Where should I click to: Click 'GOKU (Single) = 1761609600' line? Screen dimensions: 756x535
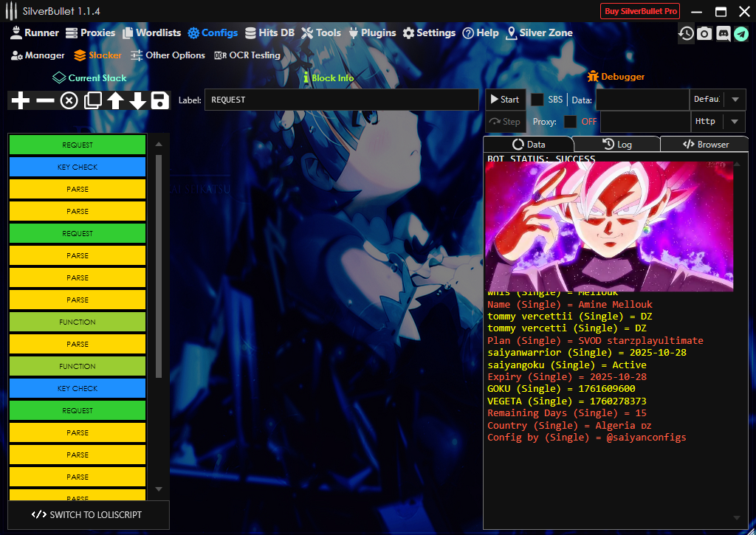(x=561, y=388)
